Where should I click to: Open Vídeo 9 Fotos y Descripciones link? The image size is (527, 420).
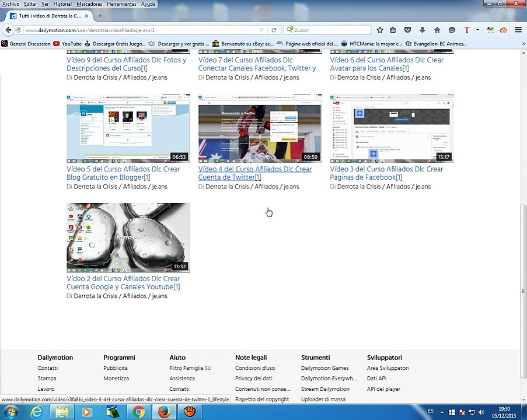point(127,64)
